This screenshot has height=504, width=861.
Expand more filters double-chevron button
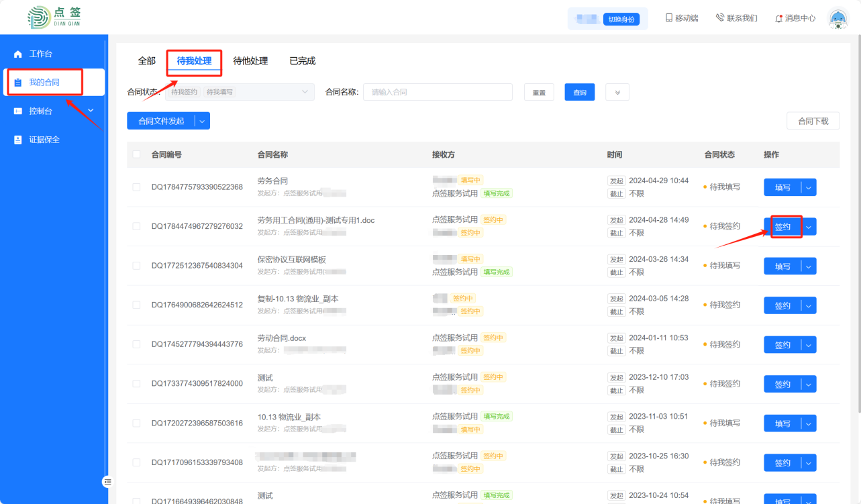(617, 92)
